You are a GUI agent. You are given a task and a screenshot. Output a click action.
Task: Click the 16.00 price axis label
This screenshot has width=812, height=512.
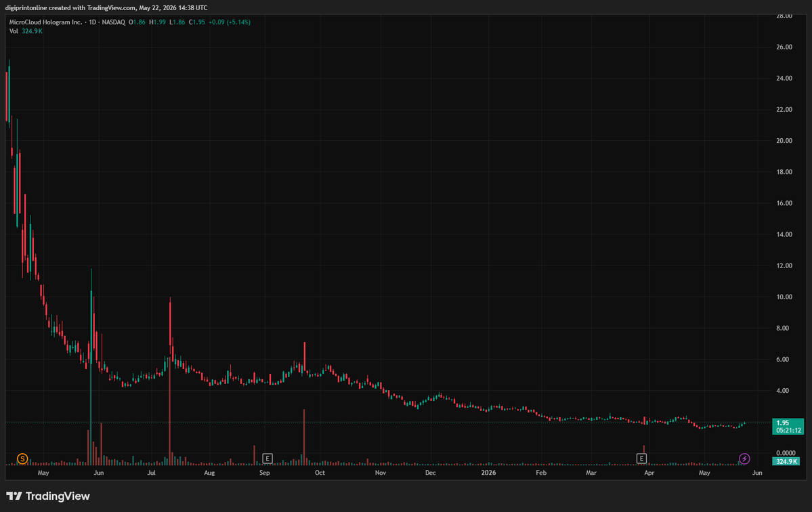(784, 203)
